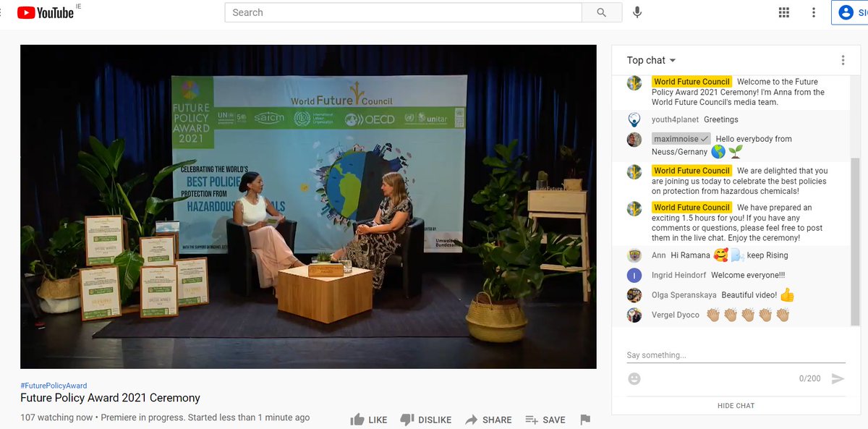Click World Future Council badge on welcome message
This screenshot has width=868, height=429.
point(692,82)
